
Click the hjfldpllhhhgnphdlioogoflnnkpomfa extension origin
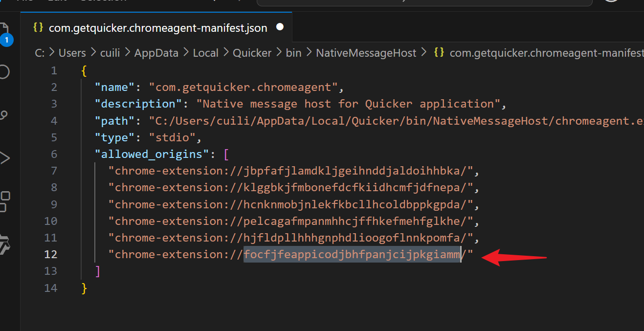(291, 238)
